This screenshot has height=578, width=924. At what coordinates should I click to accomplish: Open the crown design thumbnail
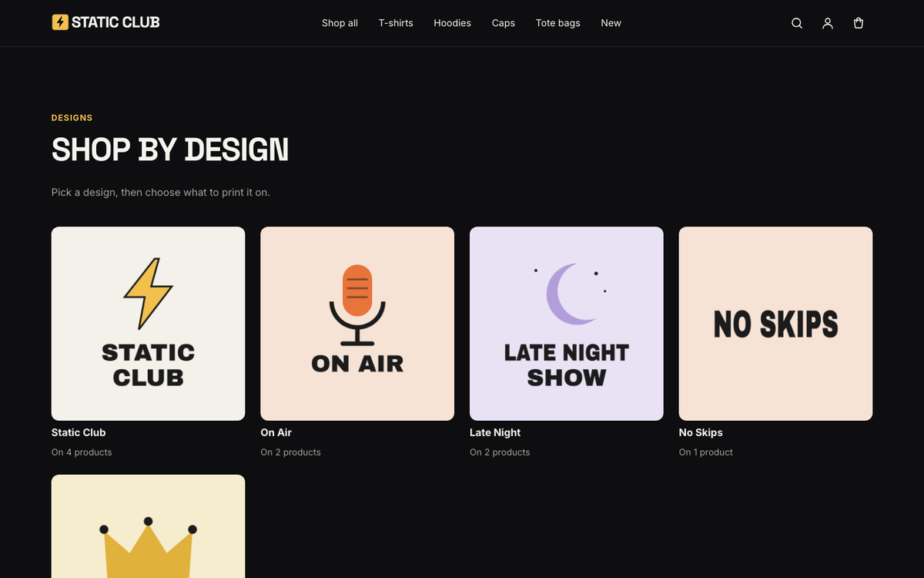coord(148,526)
